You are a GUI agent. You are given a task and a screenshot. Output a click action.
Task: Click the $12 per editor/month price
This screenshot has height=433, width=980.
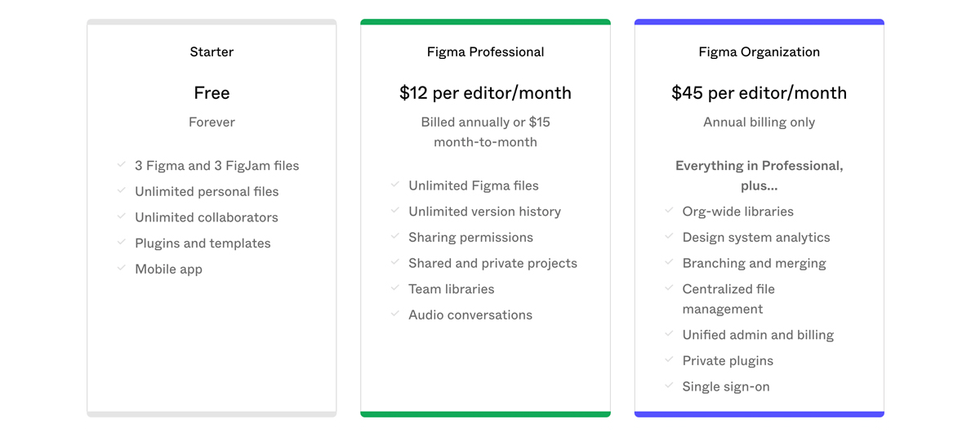point(485,93)
